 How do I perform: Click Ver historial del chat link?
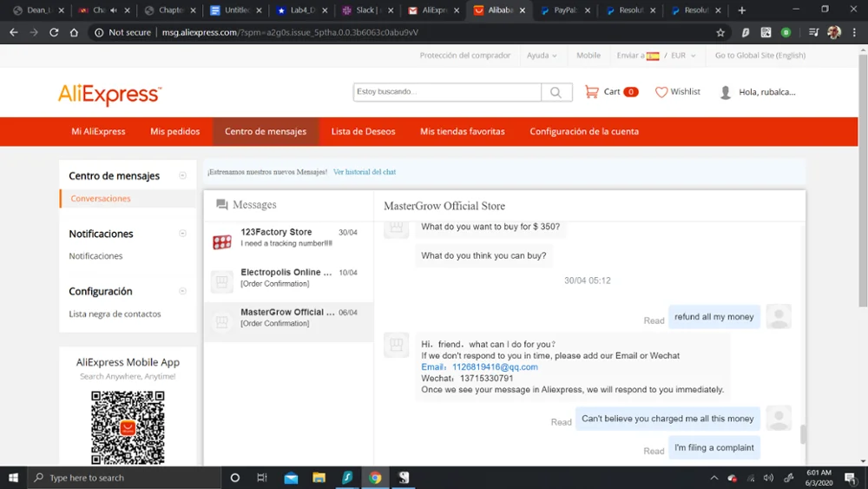[365, 172]
